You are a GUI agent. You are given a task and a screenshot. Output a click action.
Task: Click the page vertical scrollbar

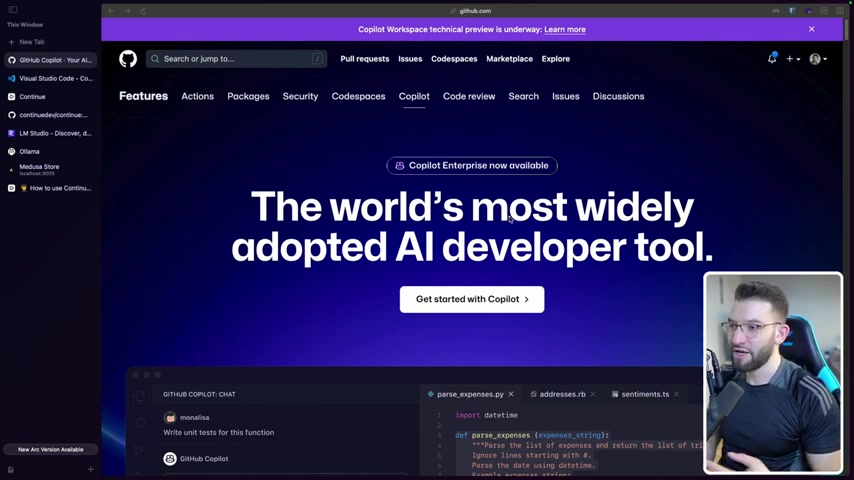point(846,30)
